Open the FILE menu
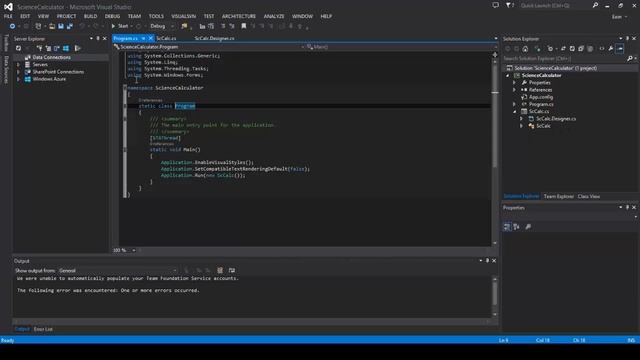 pyautogui.click(x=8, y=16)
